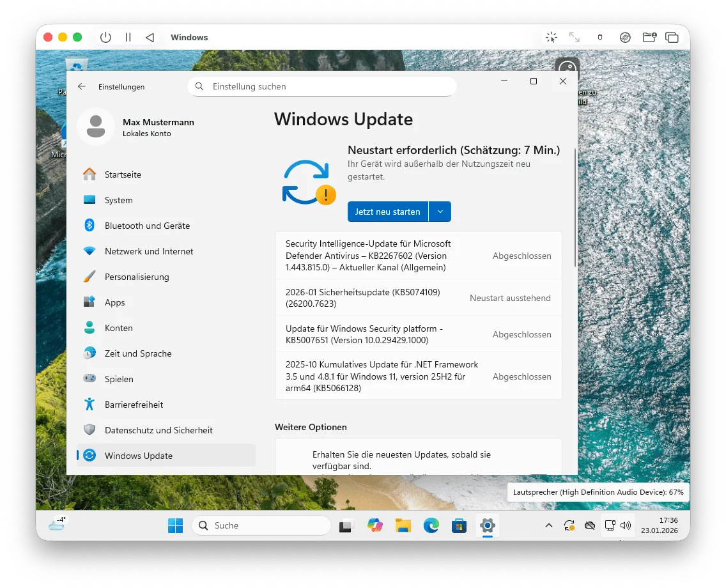The image size is (726, 588).
Task: Open Personalisierung settings
Action: [x=166, y=277]
